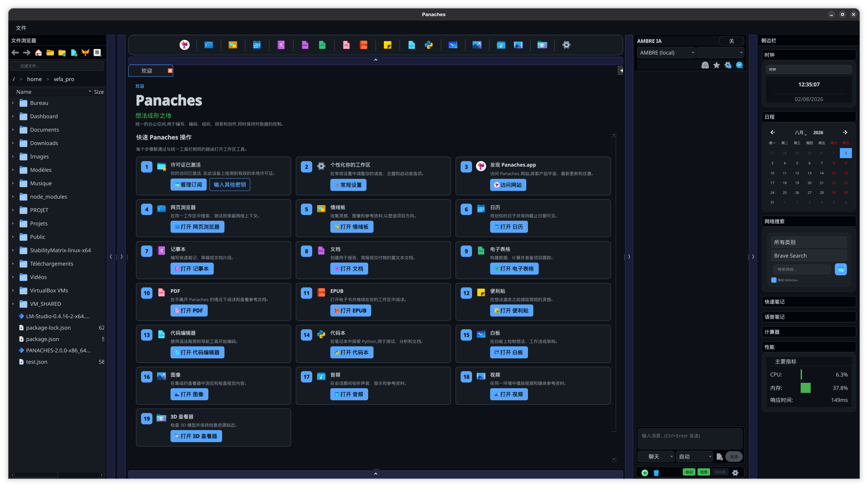This screenshot has height=487, width=868.
Task: Click the 常规设置 button
Action: click(348, 185)
